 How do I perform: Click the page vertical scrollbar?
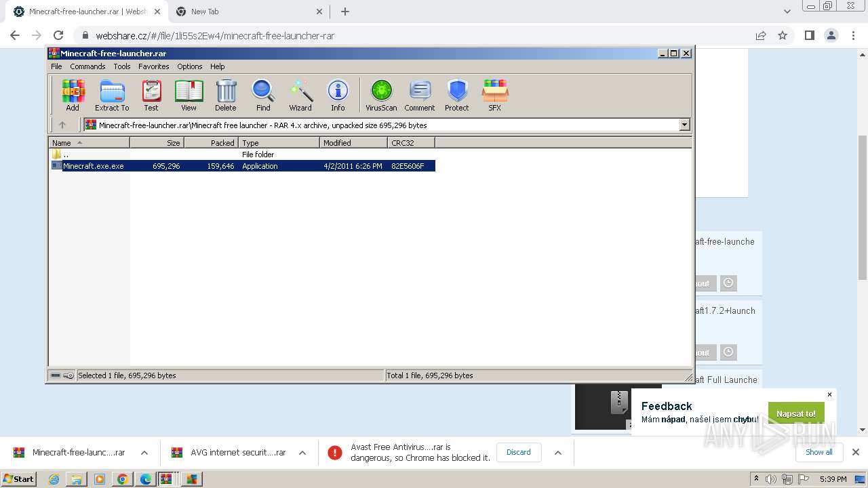[x=863, y=207]
